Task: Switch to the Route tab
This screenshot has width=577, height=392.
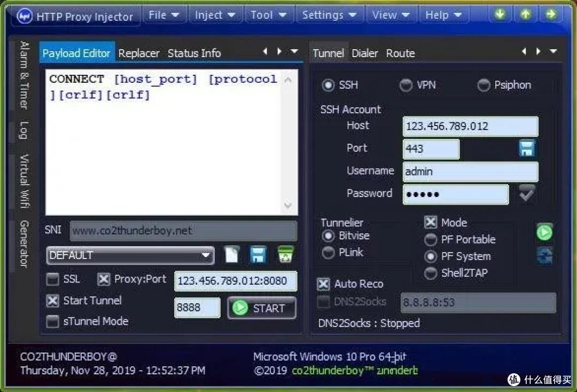Action: click(x=400, y=53)
